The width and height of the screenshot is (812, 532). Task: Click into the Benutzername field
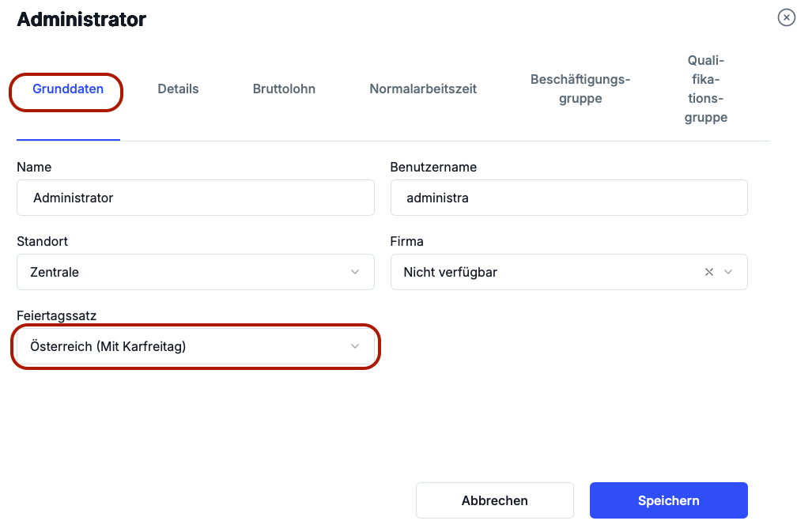568,198
